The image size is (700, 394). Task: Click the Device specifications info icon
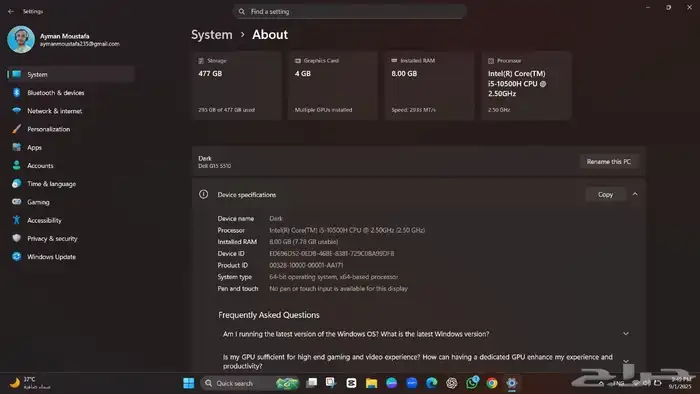pyautogui.click(x=204, y=195)
